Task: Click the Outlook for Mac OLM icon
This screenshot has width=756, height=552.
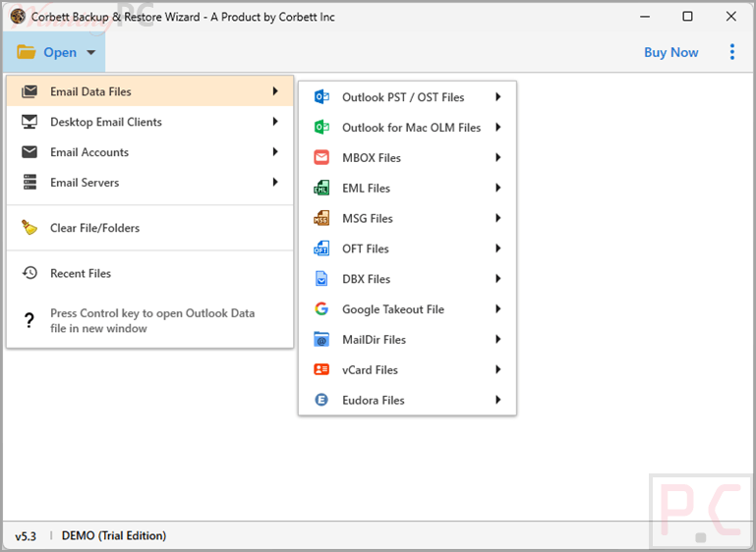Action: [321, 127]
